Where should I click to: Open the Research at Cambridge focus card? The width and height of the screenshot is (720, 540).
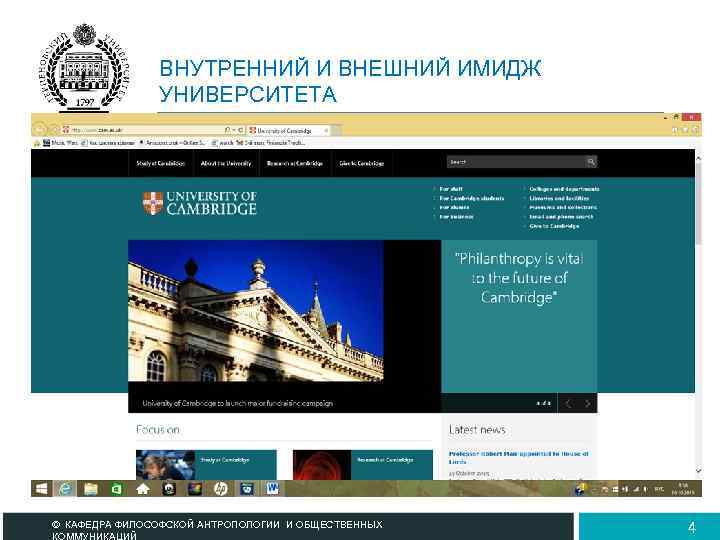click(363, 465)
